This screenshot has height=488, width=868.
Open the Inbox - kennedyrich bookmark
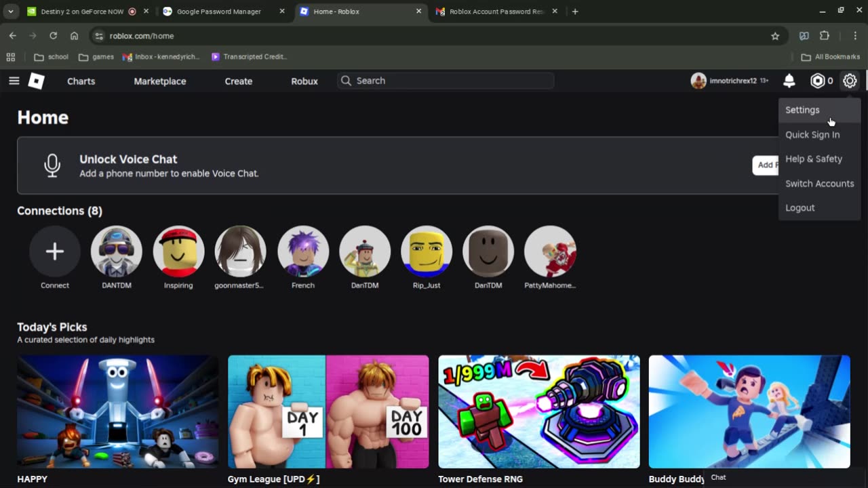(161, 57)
